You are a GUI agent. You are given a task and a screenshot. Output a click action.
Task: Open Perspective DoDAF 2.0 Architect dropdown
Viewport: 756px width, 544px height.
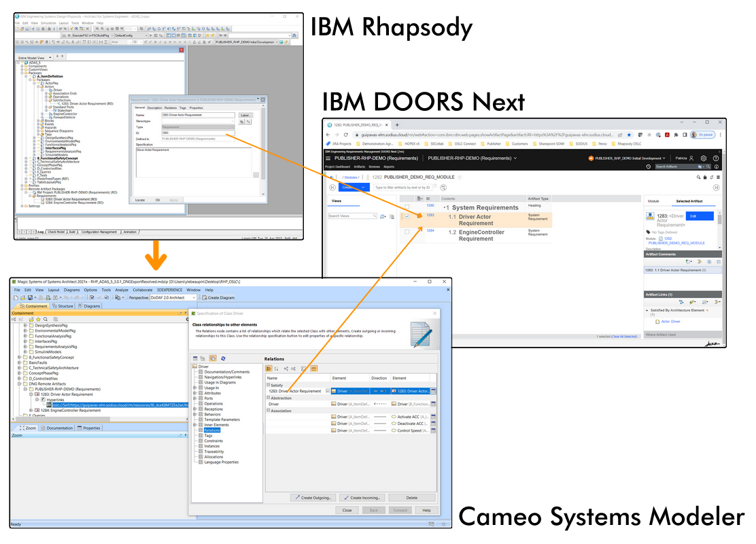tap(173, 298)
